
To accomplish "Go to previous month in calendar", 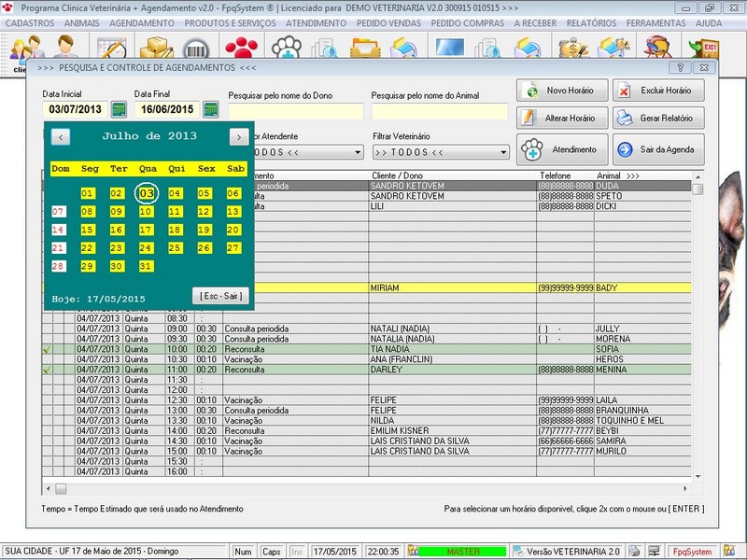I will pyautogui.click(x=60, y=136).
